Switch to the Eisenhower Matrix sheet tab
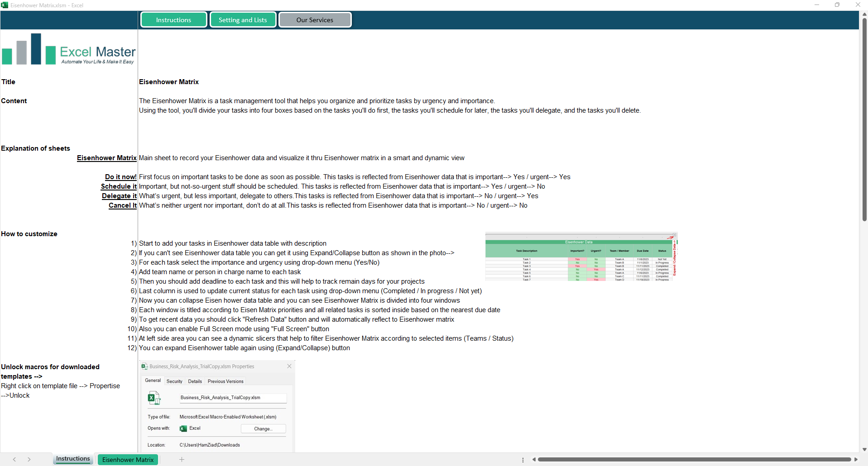 click(128, 460)
